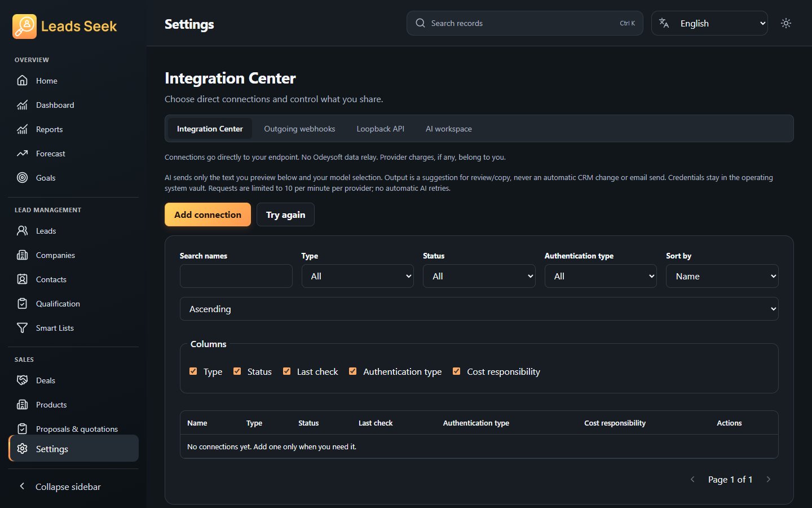812x508 pixels.
Task: Switch to the AI workspace tab
Action: coord(449,129)
